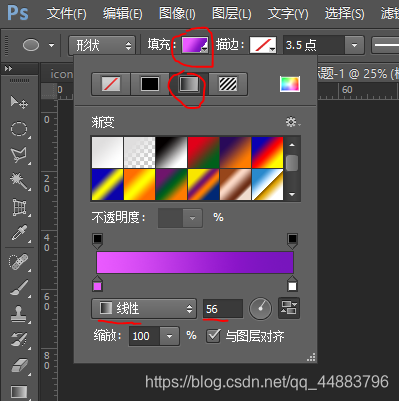
Task: Click the right opacity stop
Action: (292, 241)
